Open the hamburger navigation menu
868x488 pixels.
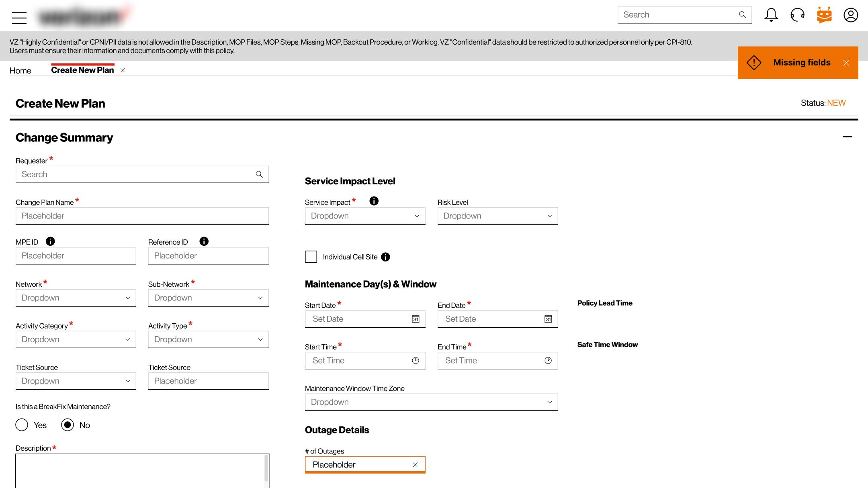19,18
